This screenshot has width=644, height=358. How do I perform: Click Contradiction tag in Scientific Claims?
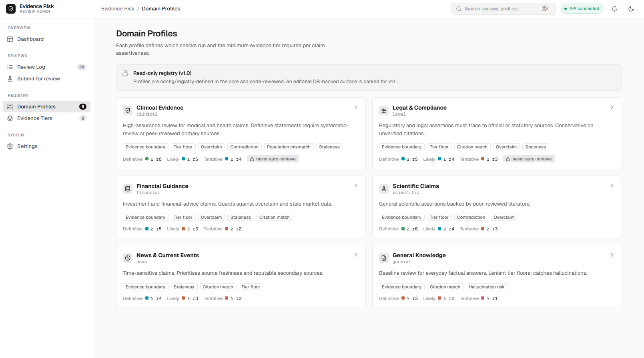471,217
